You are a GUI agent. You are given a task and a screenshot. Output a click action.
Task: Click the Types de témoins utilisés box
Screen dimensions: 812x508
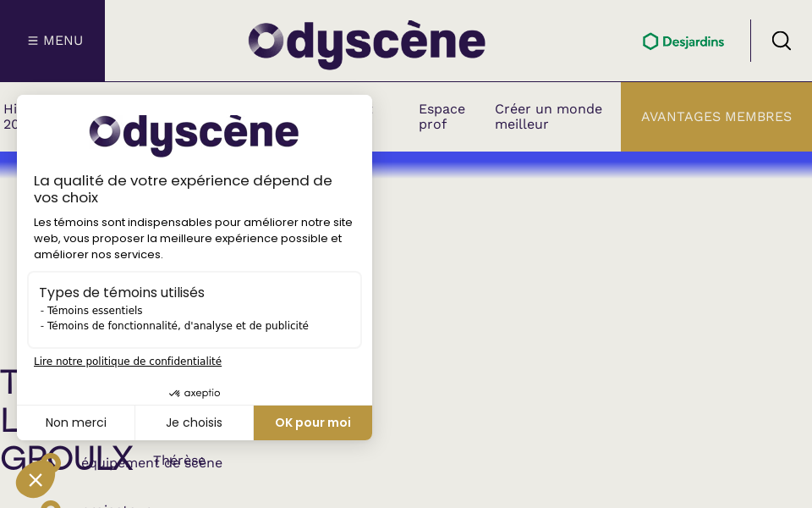(194, 309)
